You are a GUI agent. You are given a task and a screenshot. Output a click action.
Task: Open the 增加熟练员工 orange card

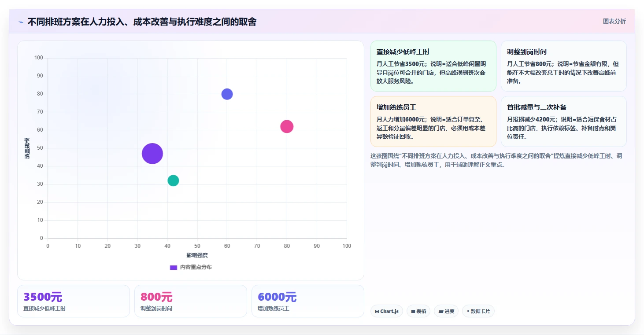tap(433, 121)
